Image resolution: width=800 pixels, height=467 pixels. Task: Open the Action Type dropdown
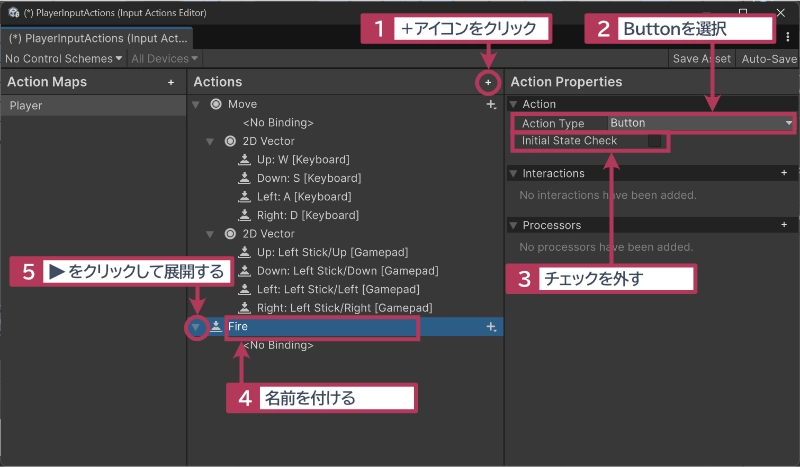tap(700, 123)
